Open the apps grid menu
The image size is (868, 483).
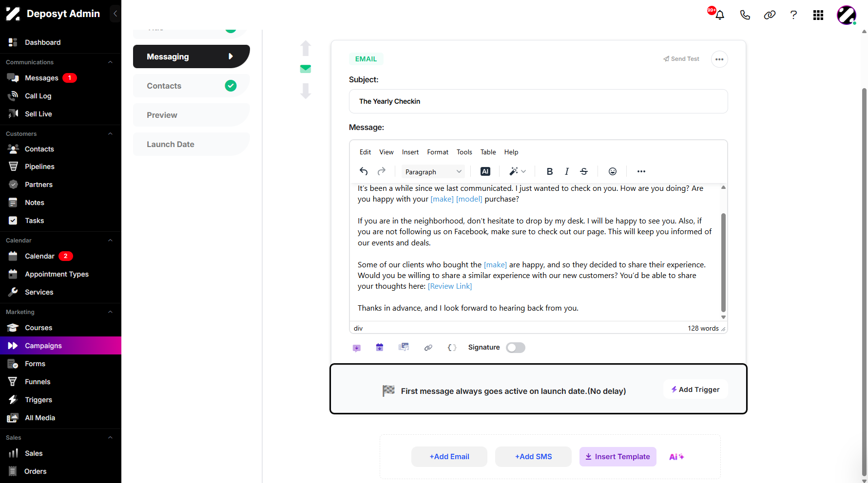coord(818,15)
